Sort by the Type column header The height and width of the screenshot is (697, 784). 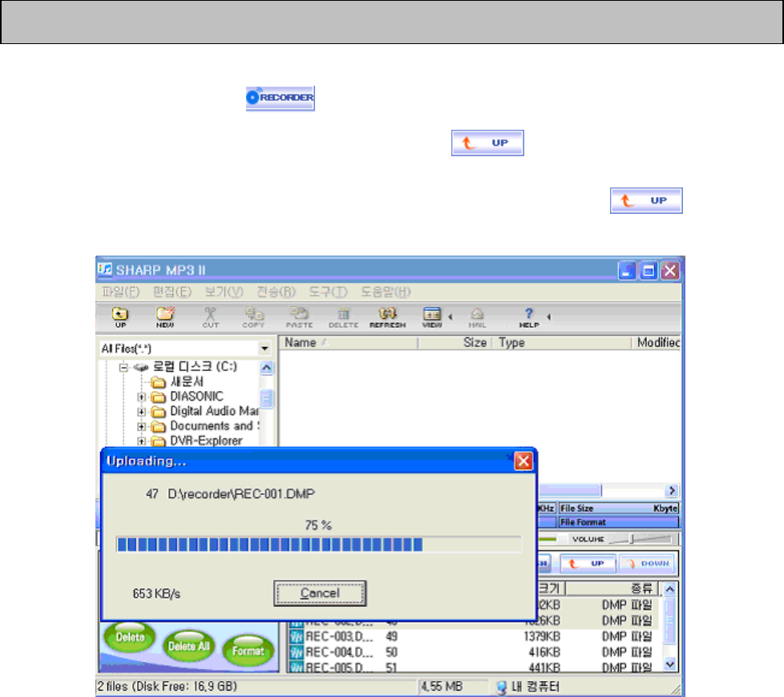tap(563, 343)
